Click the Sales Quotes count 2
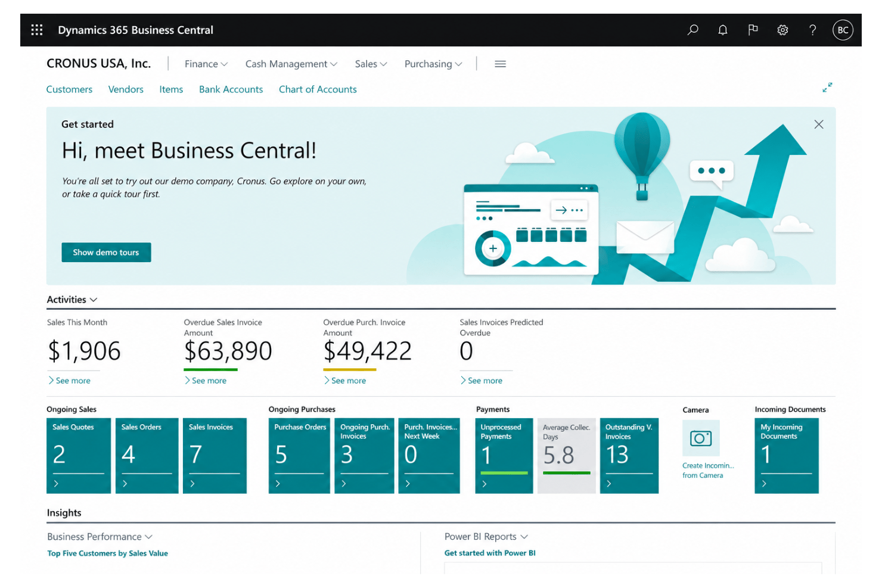This screenshot has width=882, height=588. 59,455
